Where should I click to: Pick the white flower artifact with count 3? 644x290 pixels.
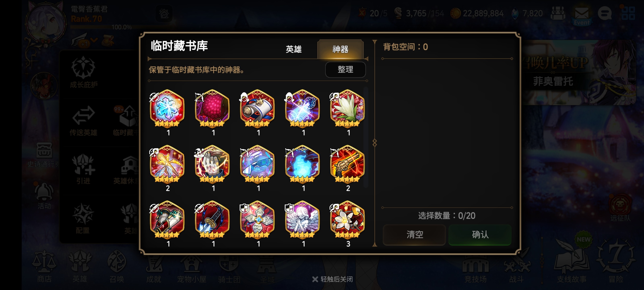[x=347, y=220]
